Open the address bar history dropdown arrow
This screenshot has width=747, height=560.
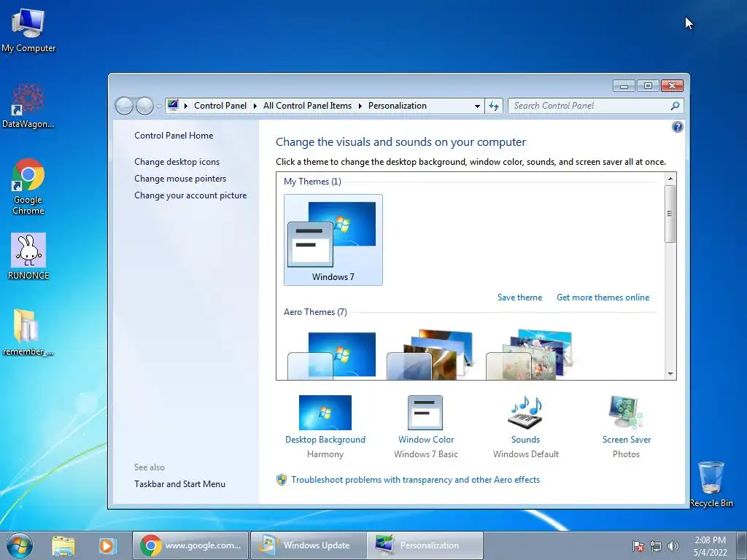coord(477,106)
